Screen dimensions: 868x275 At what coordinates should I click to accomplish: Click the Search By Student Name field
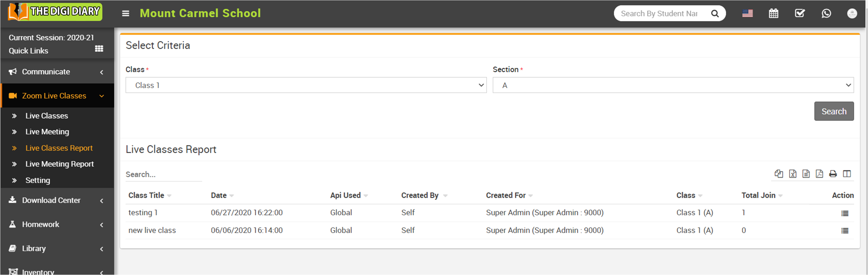pos(660,13)
